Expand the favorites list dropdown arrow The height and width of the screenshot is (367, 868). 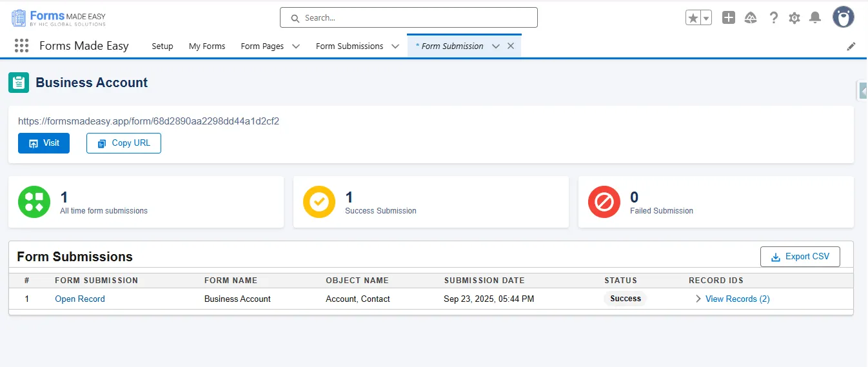pos(706,18)
